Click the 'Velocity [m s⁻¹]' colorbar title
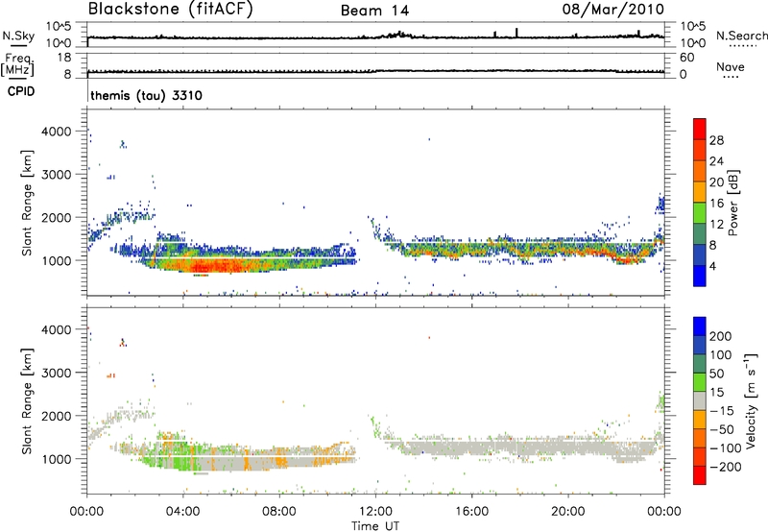Viewport: 768px width, 532px height. click(751, 400)
